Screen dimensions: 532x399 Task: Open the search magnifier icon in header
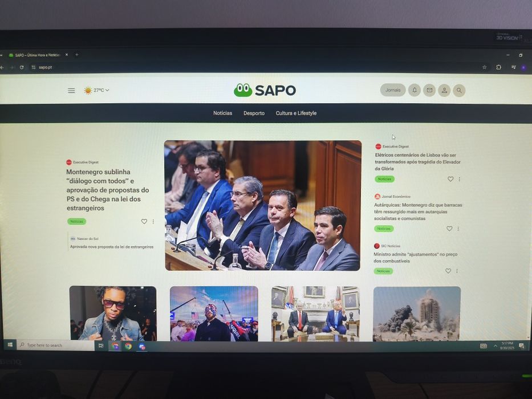pyautogui.click(x=459, y=90)
